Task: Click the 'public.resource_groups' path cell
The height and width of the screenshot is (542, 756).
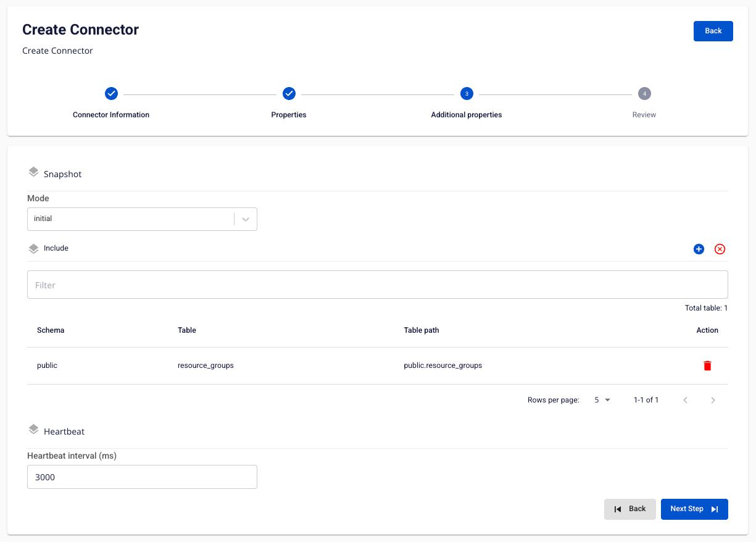Action: click(443, 365)
